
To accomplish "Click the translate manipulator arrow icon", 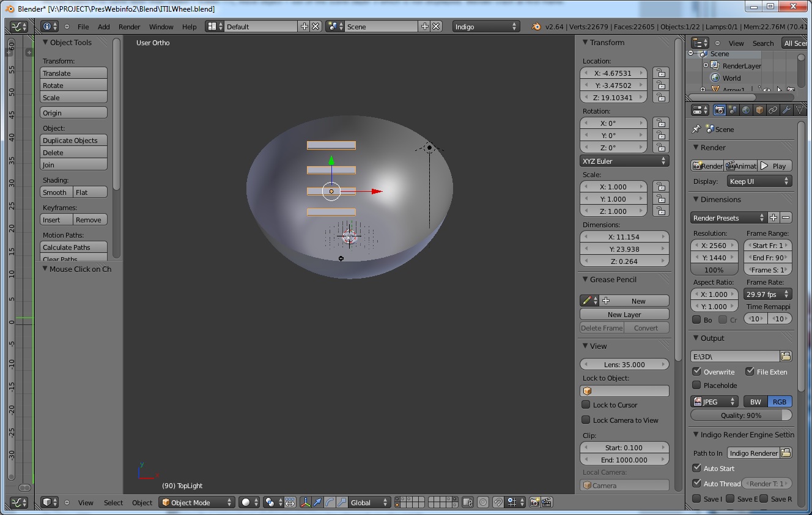I will [x=317, y=502].
